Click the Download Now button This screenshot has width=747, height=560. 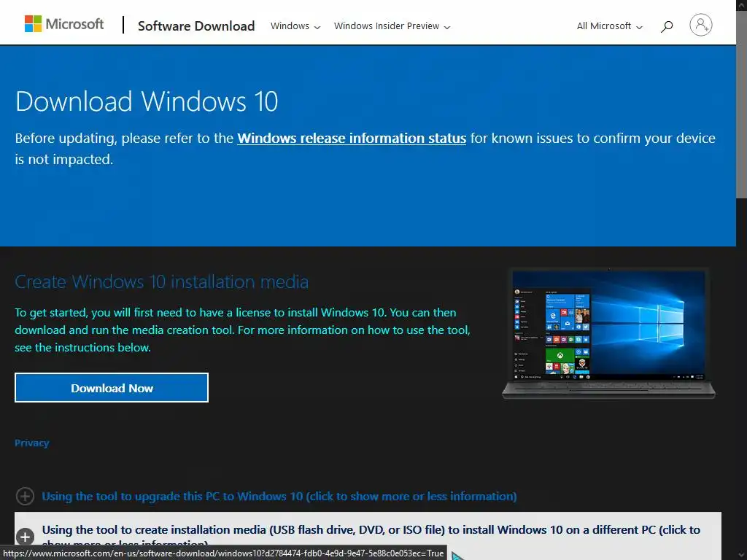point(112,388)
